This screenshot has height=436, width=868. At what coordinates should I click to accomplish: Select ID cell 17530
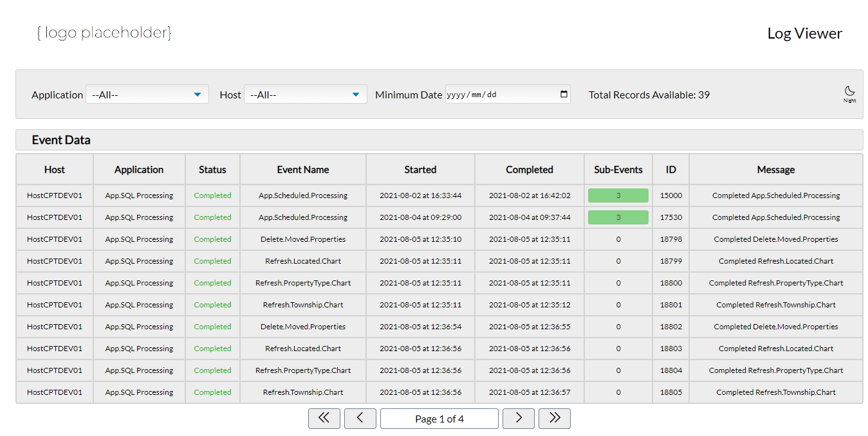click(671, 217)
